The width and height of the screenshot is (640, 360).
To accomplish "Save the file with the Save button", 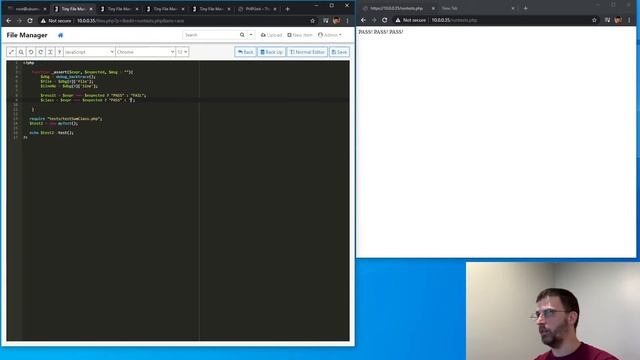I will coord(339,52).
